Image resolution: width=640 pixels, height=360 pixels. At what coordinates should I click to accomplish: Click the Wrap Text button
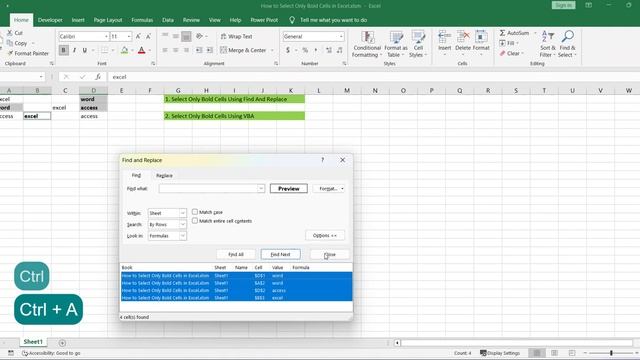tap(236, 36)
